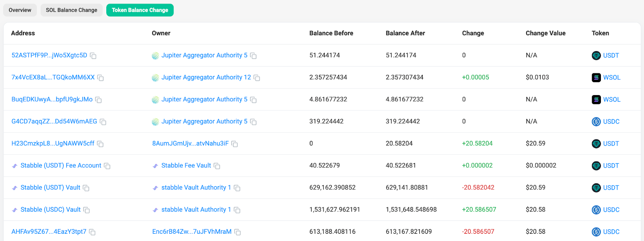Select the Token Balance Change tab
This screenshot has height=241, width=644.
click(x=140, y=10)
